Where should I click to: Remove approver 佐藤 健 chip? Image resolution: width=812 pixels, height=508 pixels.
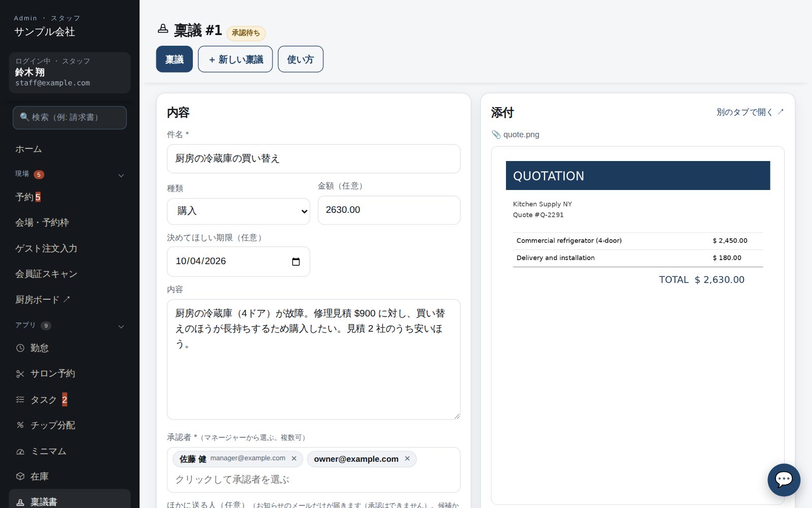(x=294, y=458)
